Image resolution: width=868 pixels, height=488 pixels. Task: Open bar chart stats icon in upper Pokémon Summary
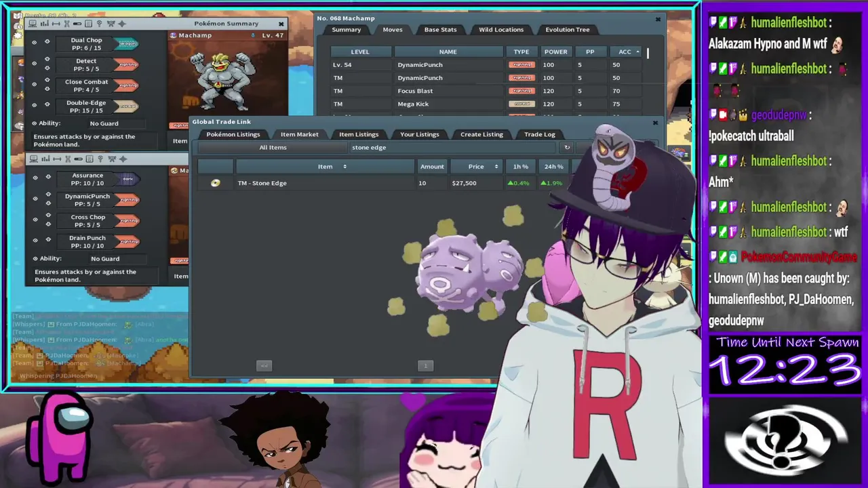coord(45,24)
